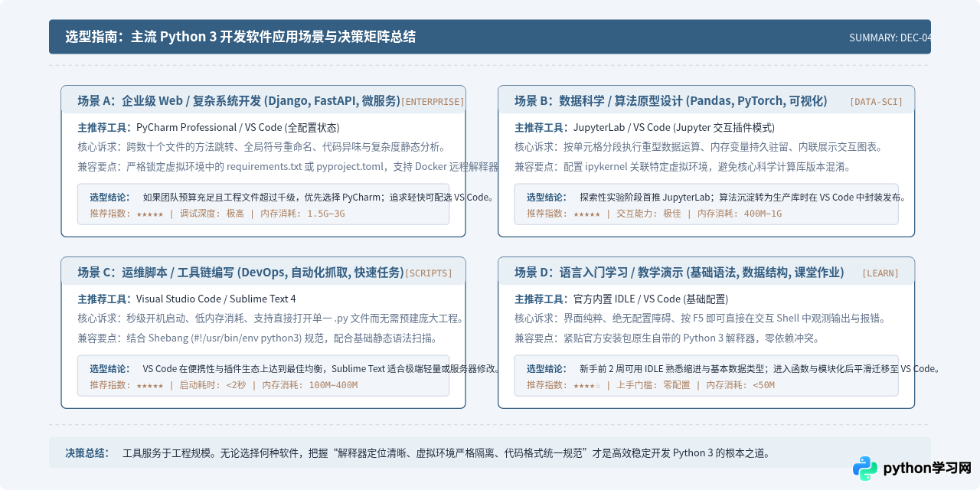The height and width of the screenshot is (490, 980).
Task: Select the "场景 C：运维脚本 / 工具链编写" heading
Action: 240,273
